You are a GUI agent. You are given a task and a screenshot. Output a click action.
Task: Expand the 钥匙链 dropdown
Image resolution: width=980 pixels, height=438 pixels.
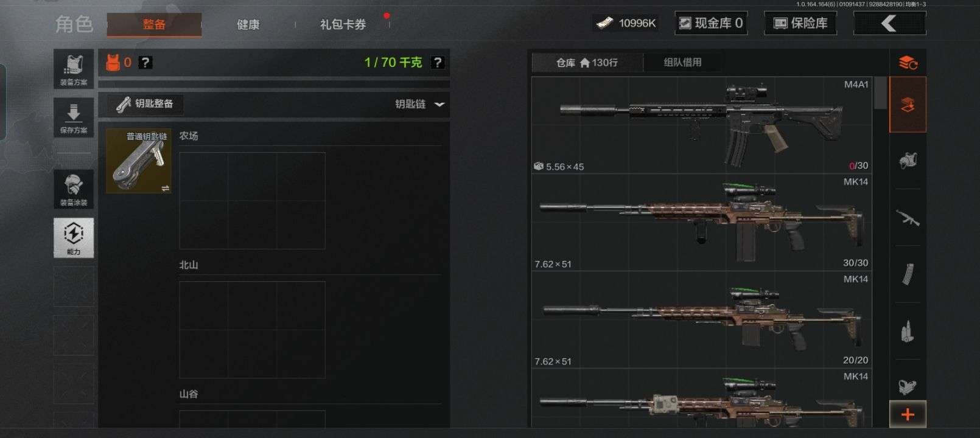(x=420, y=104)
